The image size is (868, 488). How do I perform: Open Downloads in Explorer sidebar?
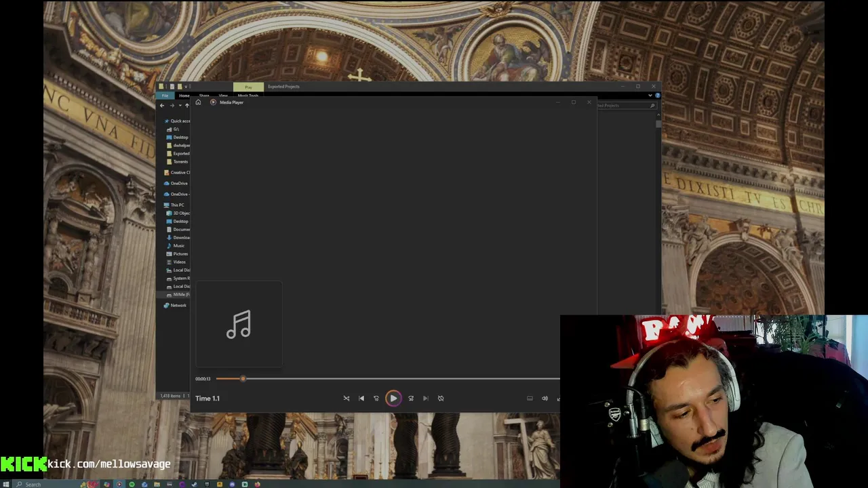[178, 238]
